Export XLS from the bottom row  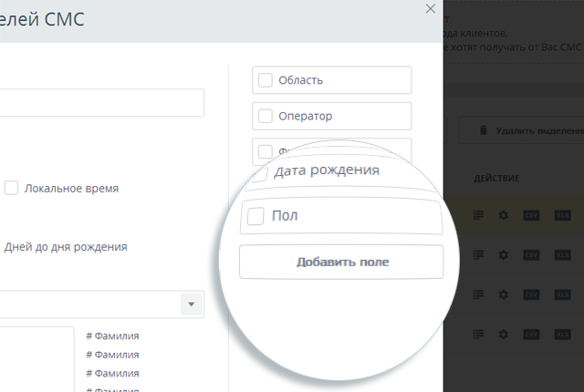coord(562,335)
